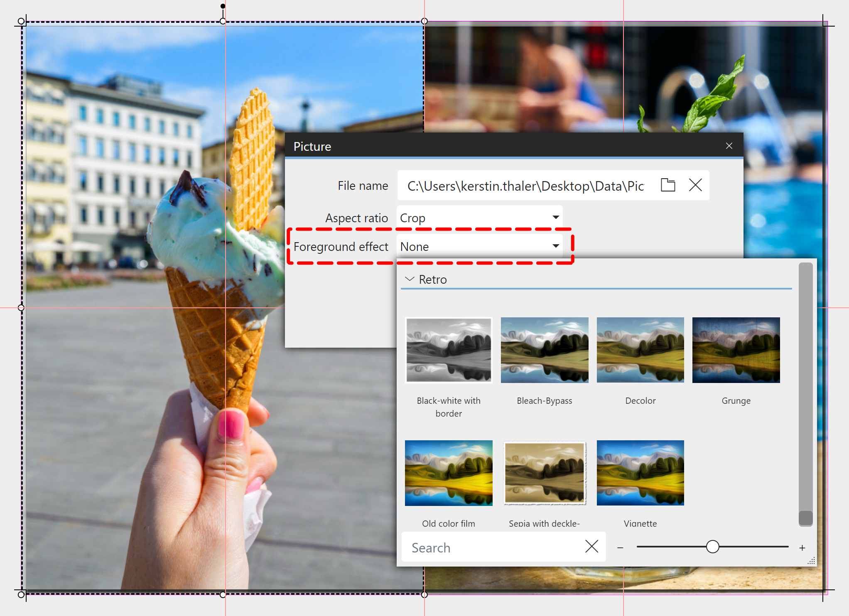Click inside the Search box
This screenshot has height=616, width=849.
click(x=478, y=547)
